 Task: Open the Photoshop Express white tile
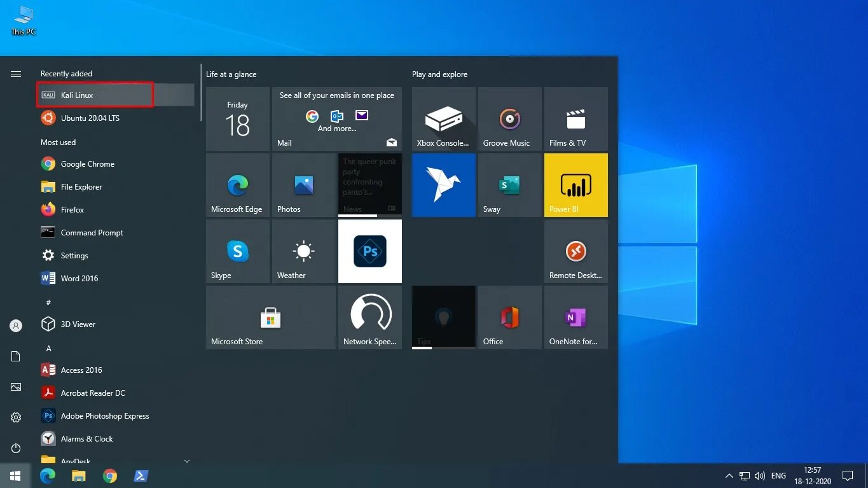coord(370,251)
